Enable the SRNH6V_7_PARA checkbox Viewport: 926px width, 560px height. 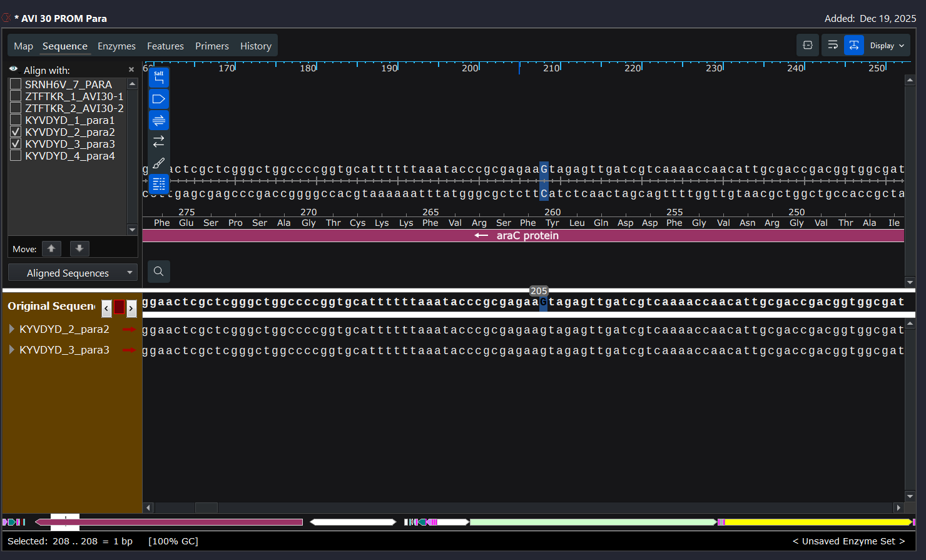click(16, 84)
